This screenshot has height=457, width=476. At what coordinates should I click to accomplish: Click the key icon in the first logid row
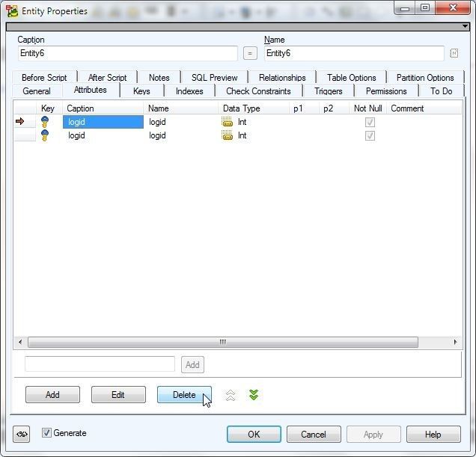(45, 122)
